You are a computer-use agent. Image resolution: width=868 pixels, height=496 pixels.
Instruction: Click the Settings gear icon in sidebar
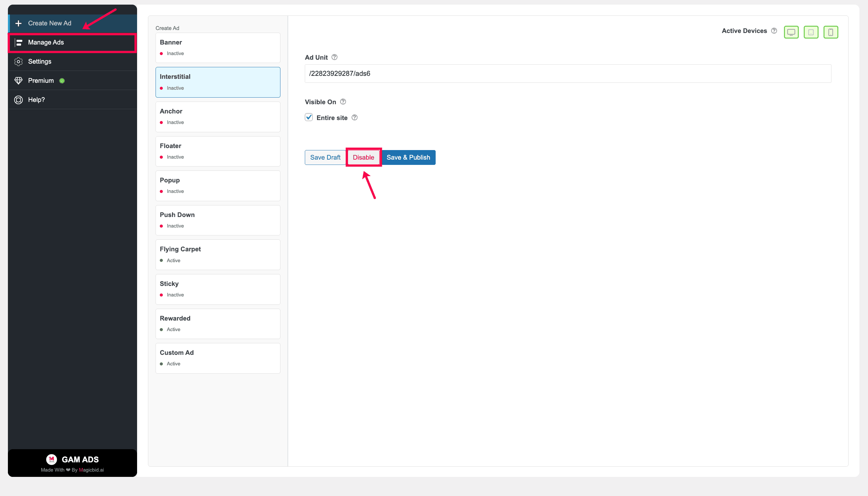18,62
